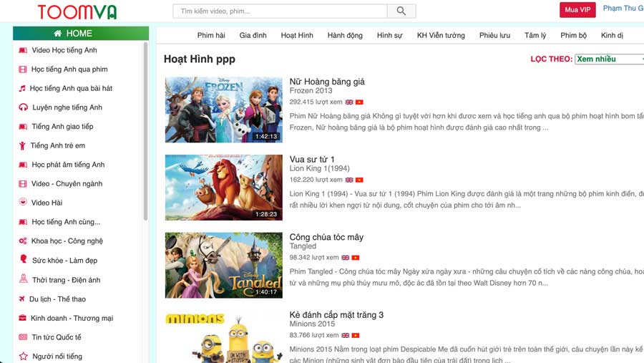Click star icon beside Người nổi tiếng
This screenshot has width=644, height=363.
point(24,356)
